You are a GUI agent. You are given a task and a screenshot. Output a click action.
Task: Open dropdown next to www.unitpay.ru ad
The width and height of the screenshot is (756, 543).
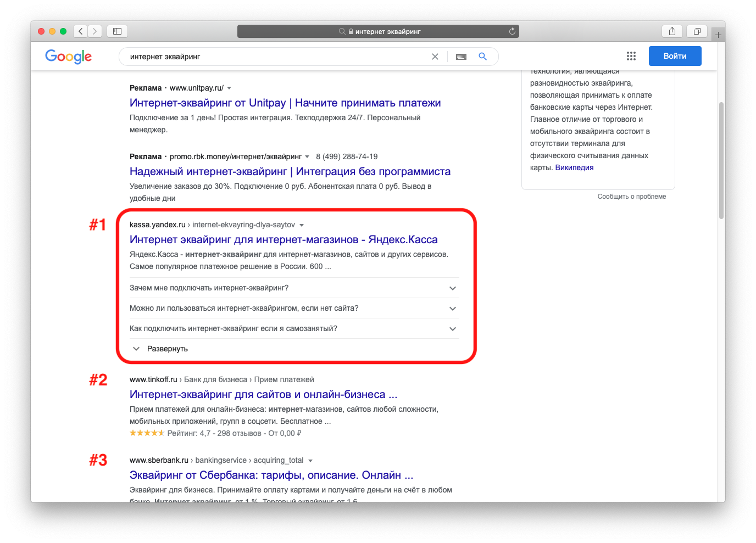click(x=229, y=88)
